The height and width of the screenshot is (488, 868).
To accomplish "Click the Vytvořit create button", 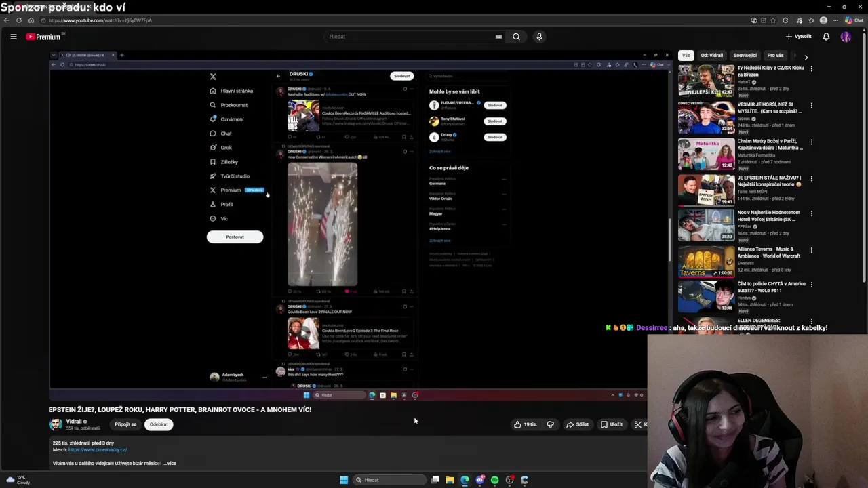I will (x=798, y=37).
